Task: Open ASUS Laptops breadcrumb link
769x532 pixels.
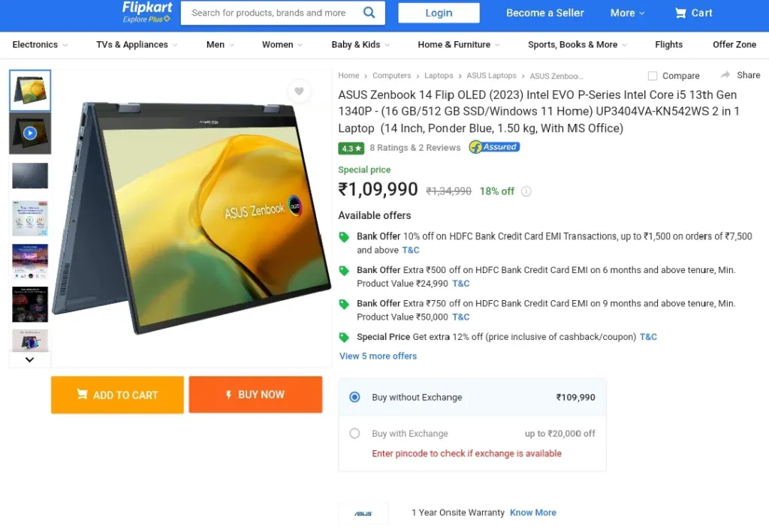Action: tap(491, 76)
